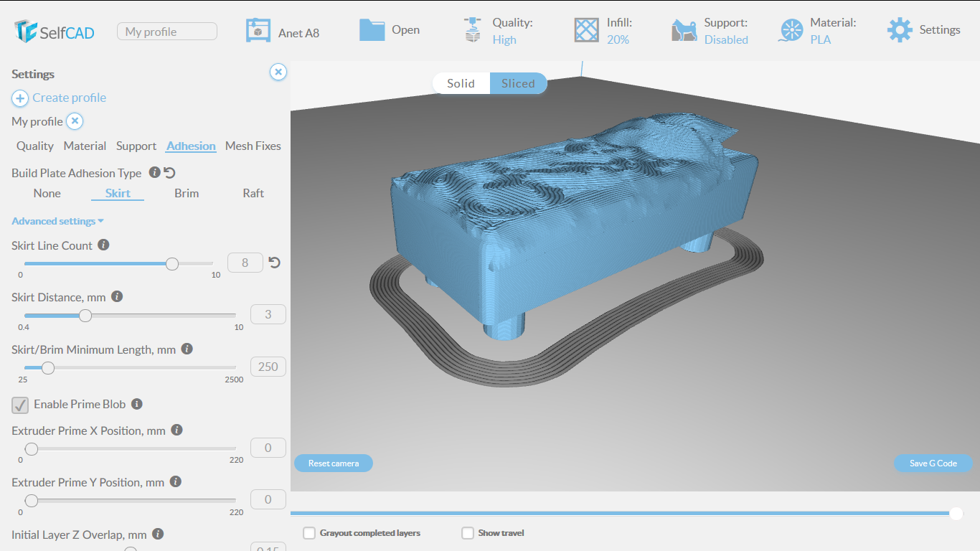Open the Quality tab
This screenshot has width=980, height=551.
pyautogui.click(x=35, y=146)
